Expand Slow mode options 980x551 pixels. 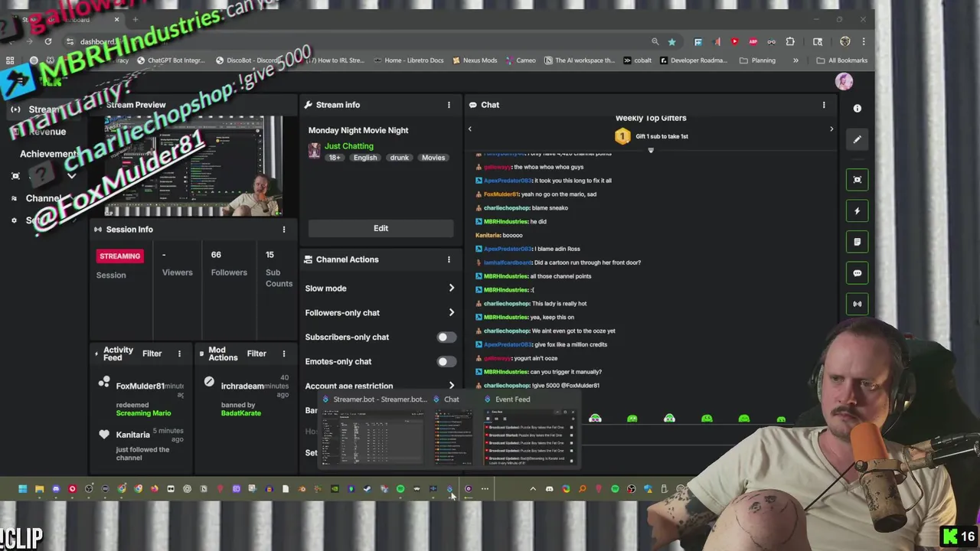pyautogui.click(x=451, y=289)
